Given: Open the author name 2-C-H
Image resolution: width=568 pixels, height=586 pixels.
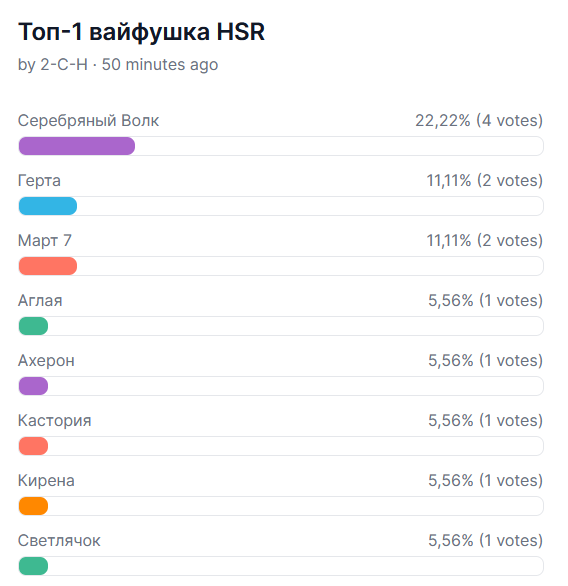Looking at the screenshot, I should 64,64.
